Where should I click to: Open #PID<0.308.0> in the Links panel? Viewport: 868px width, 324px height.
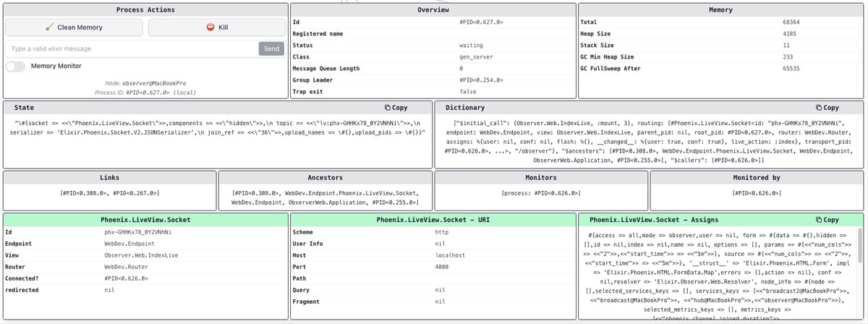click(x=83, y=193)
